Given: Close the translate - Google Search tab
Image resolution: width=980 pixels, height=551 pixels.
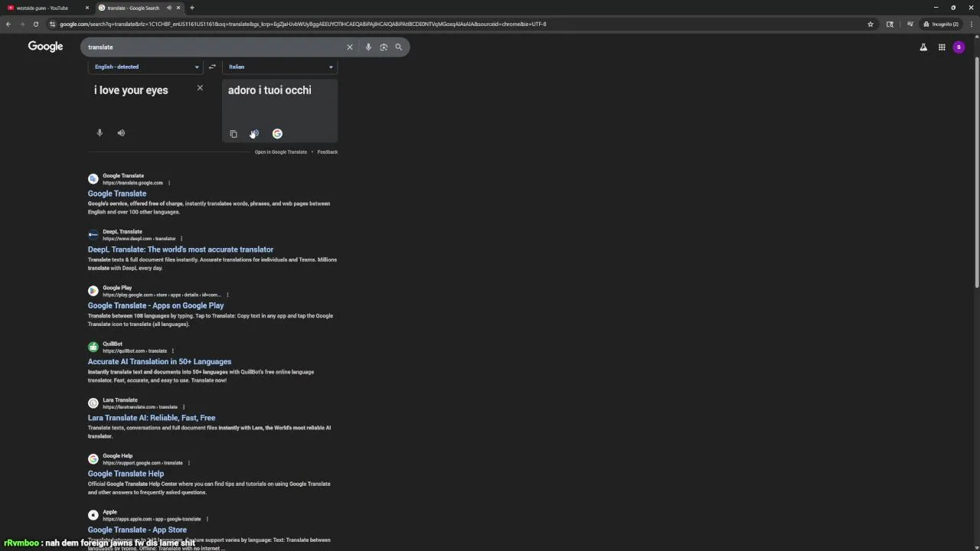Looking at the screenshot, I should pyautogui.click(x=178, y=8).
